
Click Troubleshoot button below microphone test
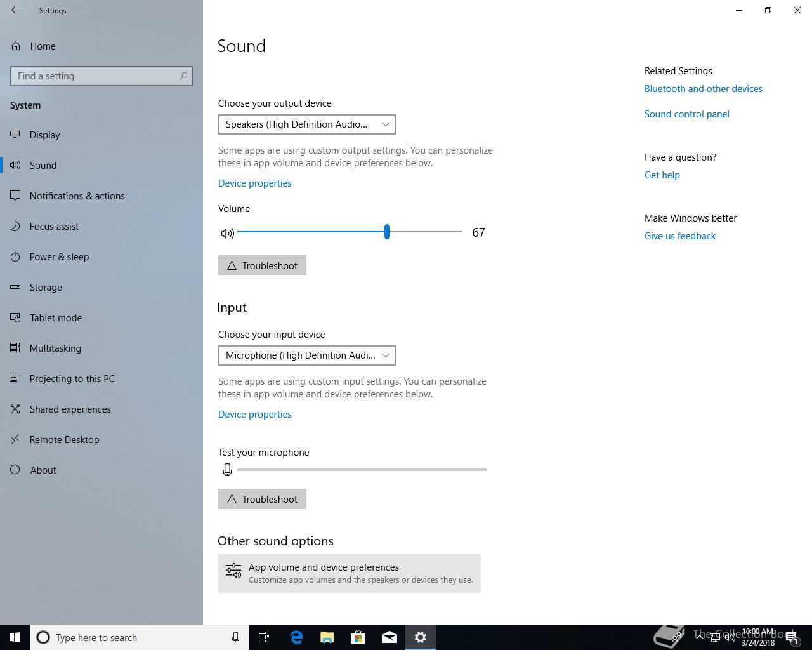coord(262,499)
